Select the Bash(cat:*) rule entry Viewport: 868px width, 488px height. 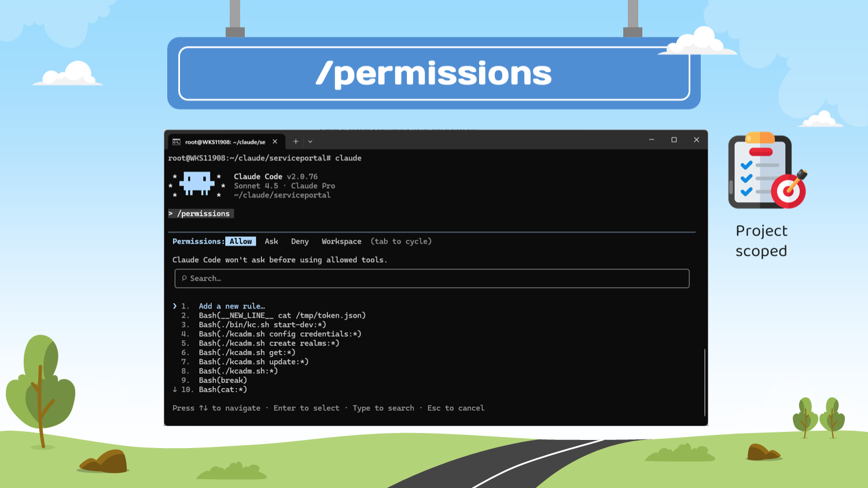pos(223,390)
